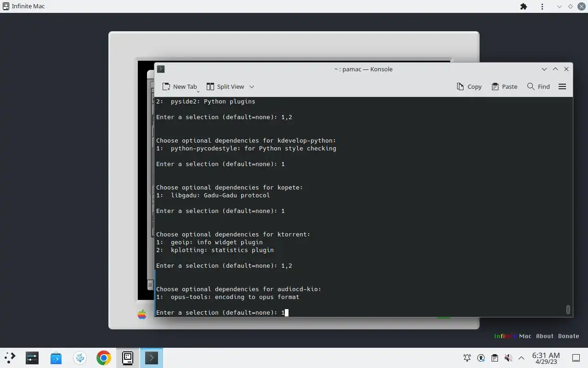Click the 'geoip: info widget plugin' line
This screenshot has height=368, width=588.
click(x=209, y=242)
